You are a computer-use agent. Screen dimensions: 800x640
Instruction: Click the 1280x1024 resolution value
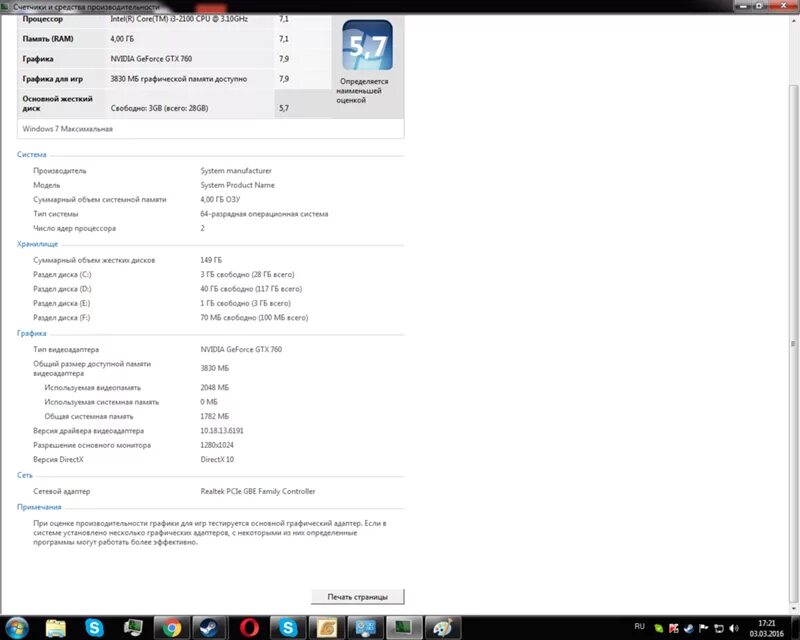[217, 445]
